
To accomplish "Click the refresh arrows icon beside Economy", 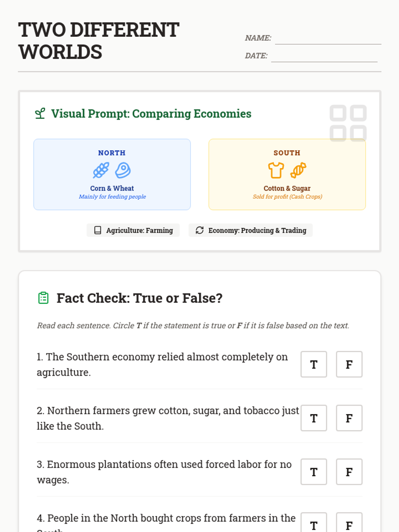I will (199, 230).
